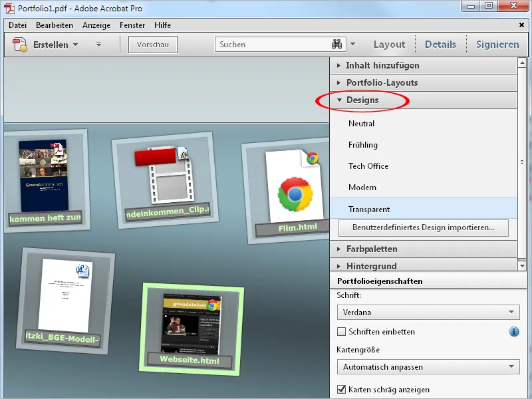Minimize the Acrobat Pro window

click(471, 6)
